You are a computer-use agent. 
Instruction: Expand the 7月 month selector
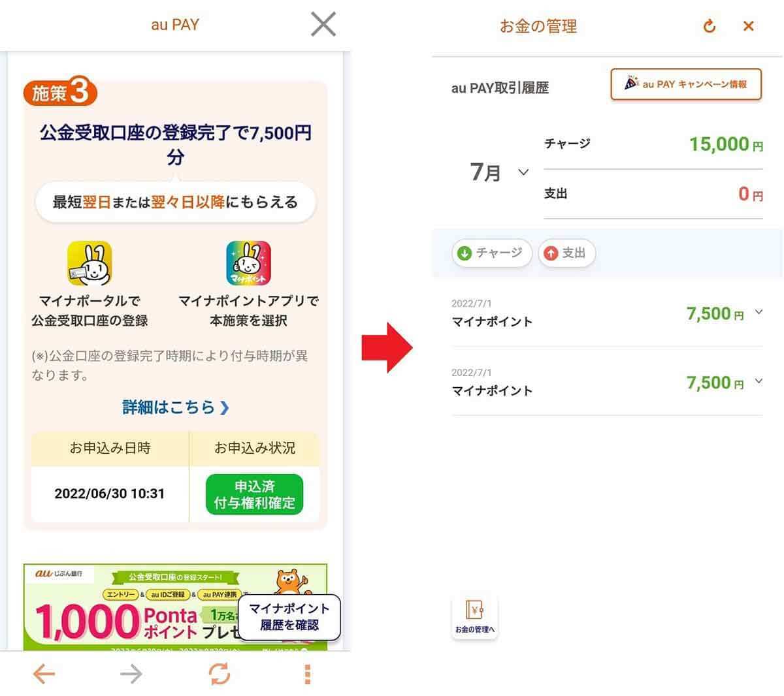coord(499,172)
